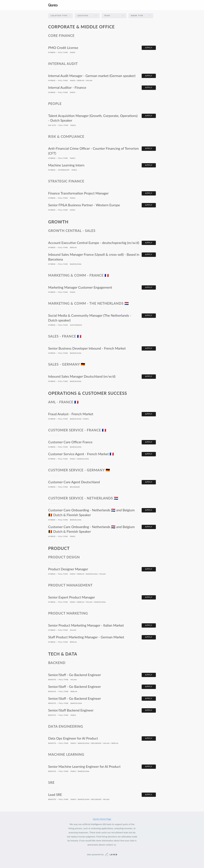This screenshot has width=204, height=868.
Task: Open the Location Type filter dropdown
Action: (60, 15)
